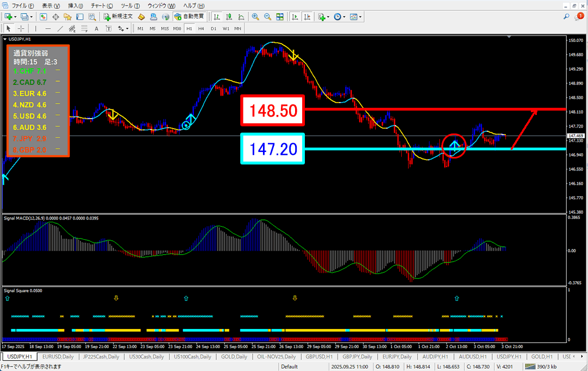Switch to the GOLD,Daily chart tab
The height and width of the screenshot is (371, 588).
coord(234,357)
